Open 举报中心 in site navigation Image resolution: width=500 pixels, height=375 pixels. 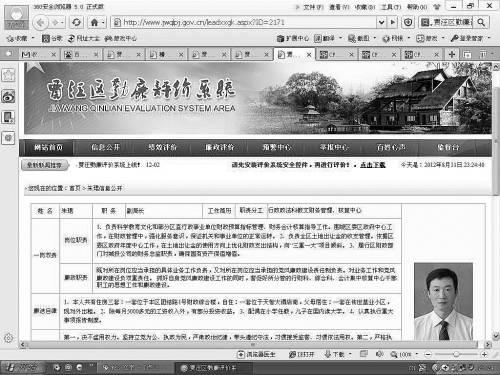coord(334,147)
